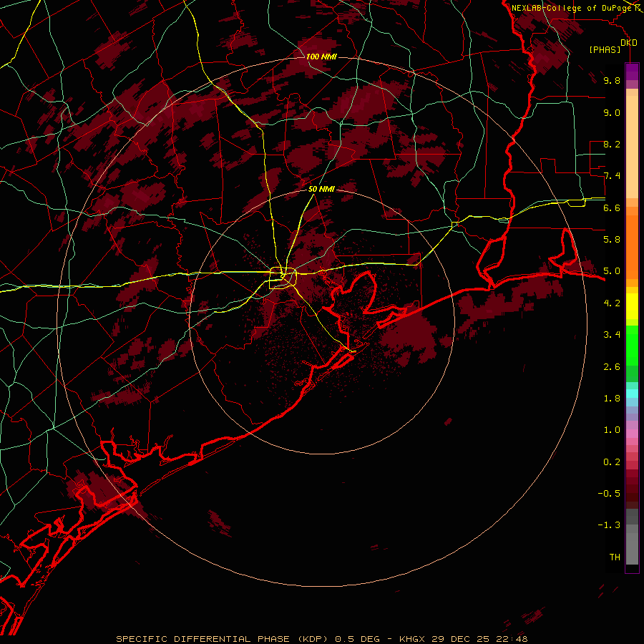644x644 pixels.
Task: Pick the bright green band in the color scale
Action: pyautogui.click(x=632, y=346)
